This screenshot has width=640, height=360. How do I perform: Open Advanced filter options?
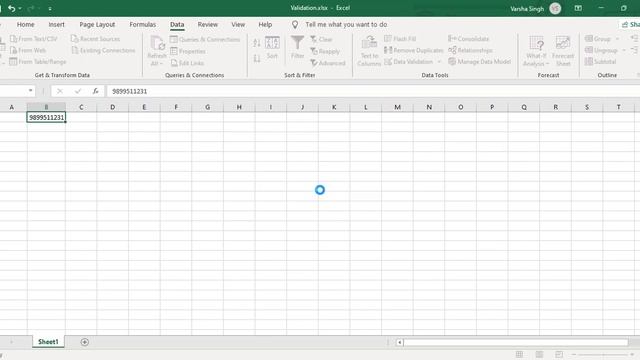[328, 63]
